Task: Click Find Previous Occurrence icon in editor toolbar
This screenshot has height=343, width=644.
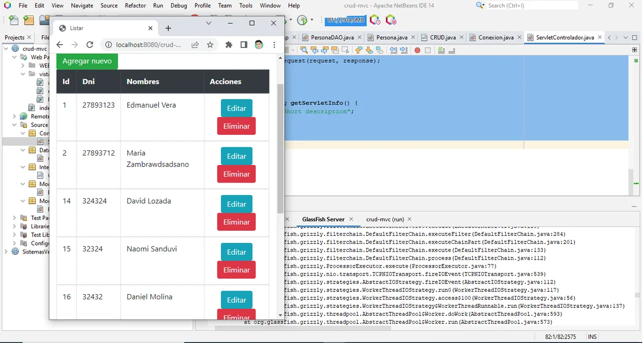Action: tap(314, 50)
